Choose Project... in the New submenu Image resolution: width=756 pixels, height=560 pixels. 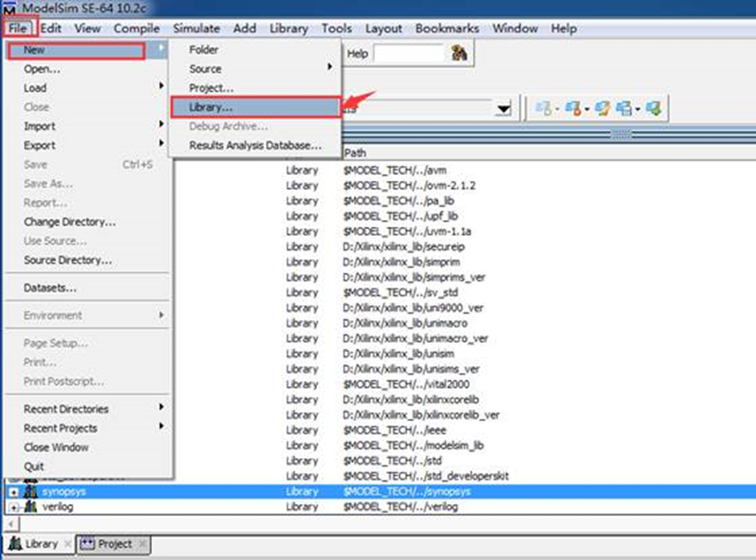tap(254, 87)
